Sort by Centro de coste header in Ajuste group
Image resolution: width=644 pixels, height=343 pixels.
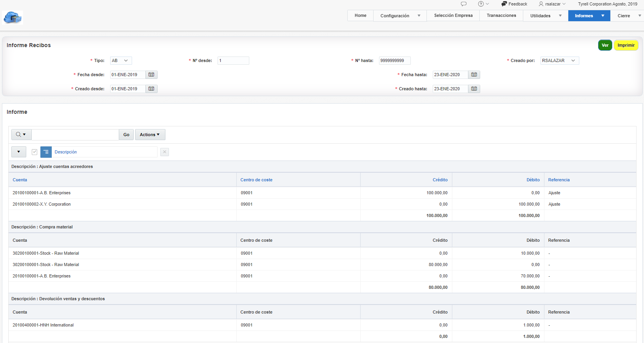point(256,180)
